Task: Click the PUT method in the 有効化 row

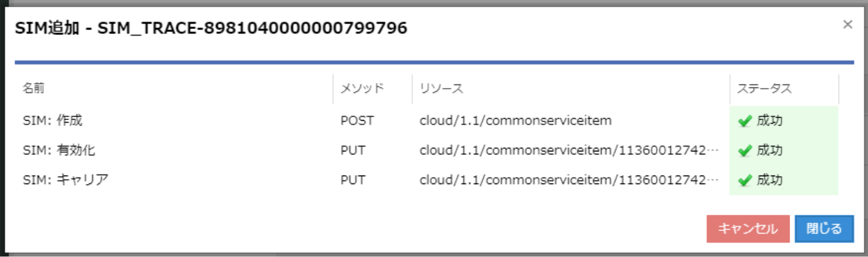Action: 353,150
